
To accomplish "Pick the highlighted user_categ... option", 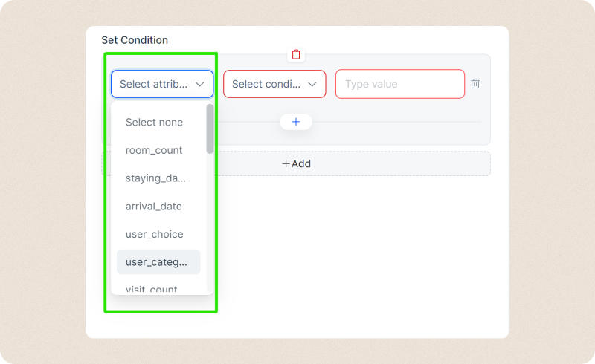I will pos(158,261).
